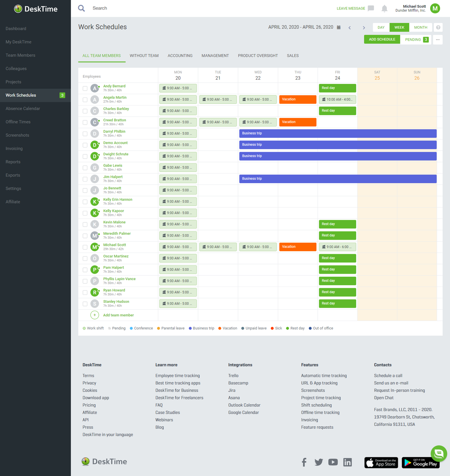The image size is (450, 476).
Task: Open Michael Scott's profile avatar
Action: [435, 8]
